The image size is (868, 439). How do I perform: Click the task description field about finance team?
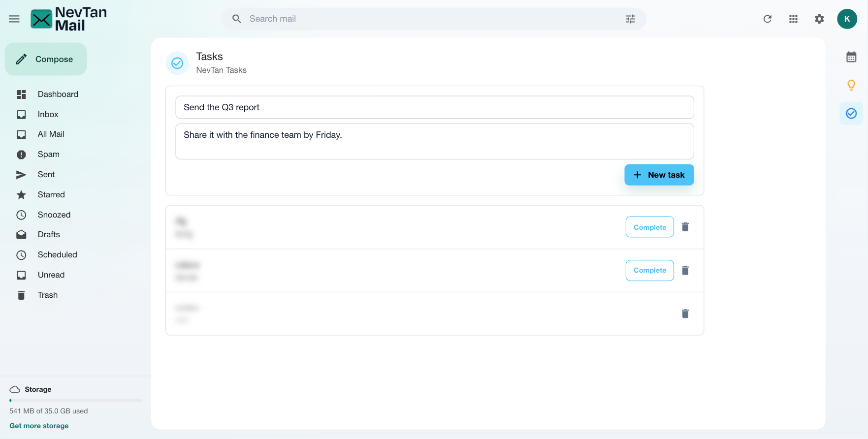click(434, 141)
